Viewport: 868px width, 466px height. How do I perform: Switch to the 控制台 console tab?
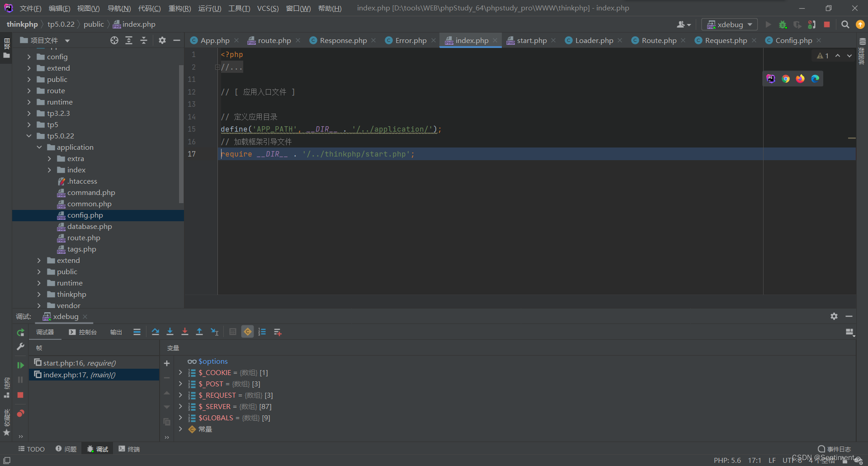[83, 332]
